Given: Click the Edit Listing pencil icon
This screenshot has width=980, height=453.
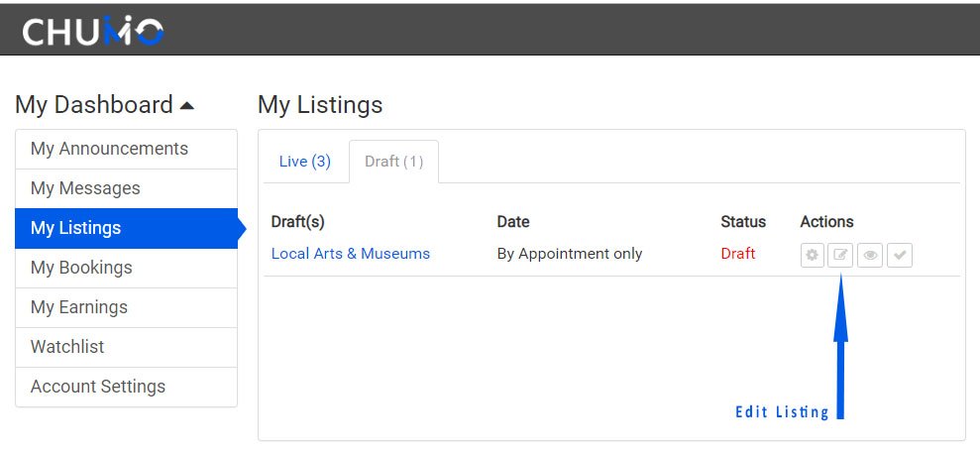Looking at the screenshot, I should [x=840, y=255].
